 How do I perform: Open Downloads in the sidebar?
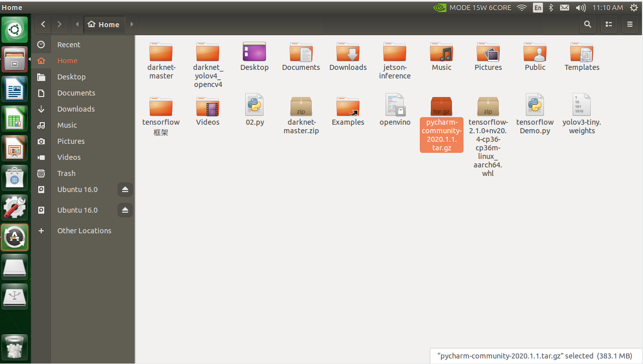pyautogui.click(x=83, y=109)
